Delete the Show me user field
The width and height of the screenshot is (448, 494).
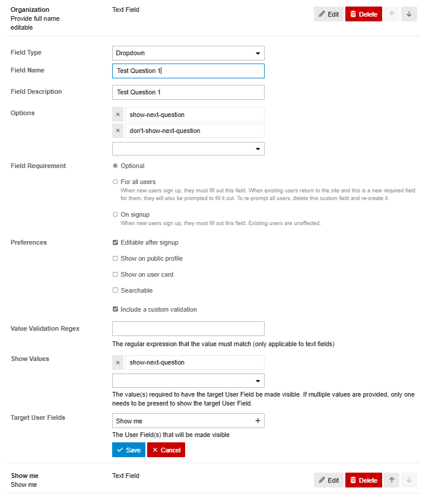pos(364,480)
